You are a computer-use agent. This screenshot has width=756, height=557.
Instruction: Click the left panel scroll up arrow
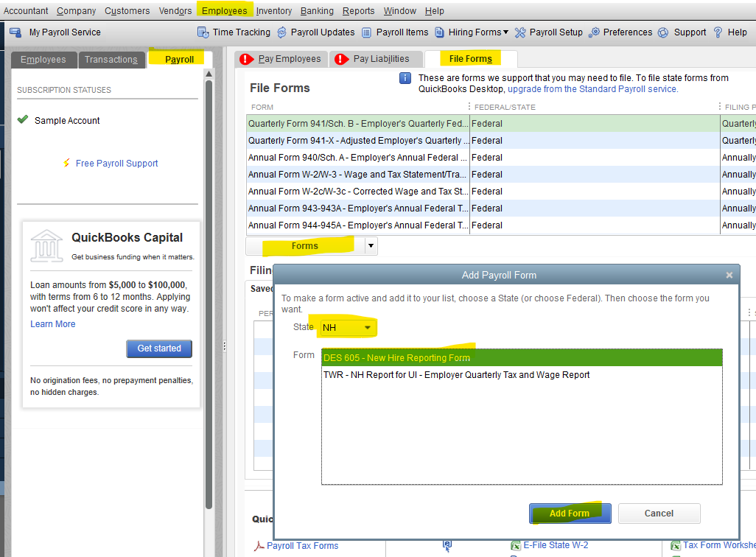click(209, 74)
